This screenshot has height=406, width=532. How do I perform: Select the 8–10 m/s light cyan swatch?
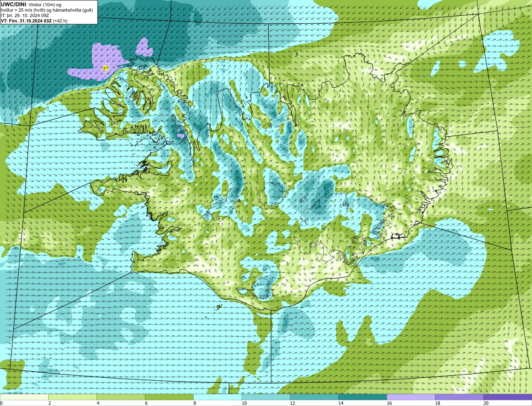point(218,397)
